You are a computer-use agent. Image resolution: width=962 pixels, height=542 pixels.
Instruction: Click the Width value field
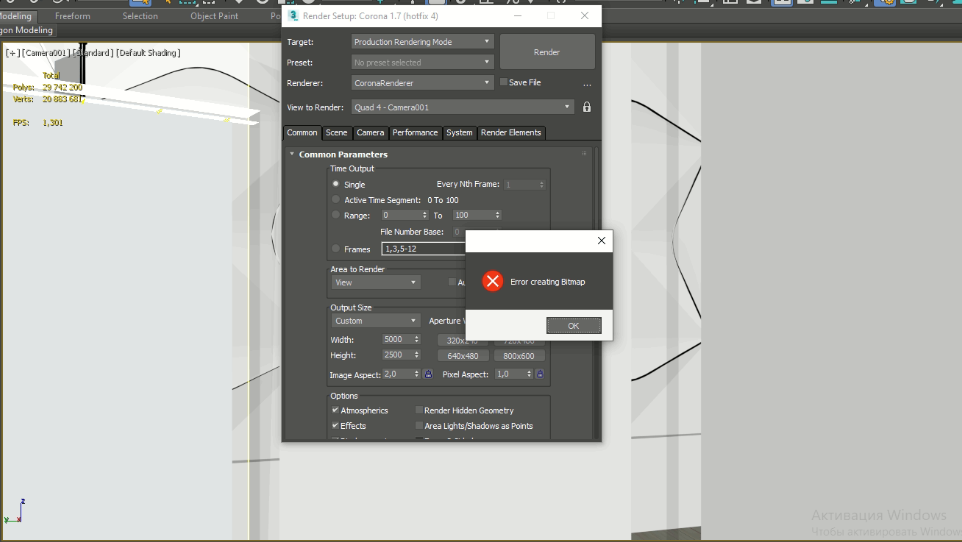[x=396, y=339]
